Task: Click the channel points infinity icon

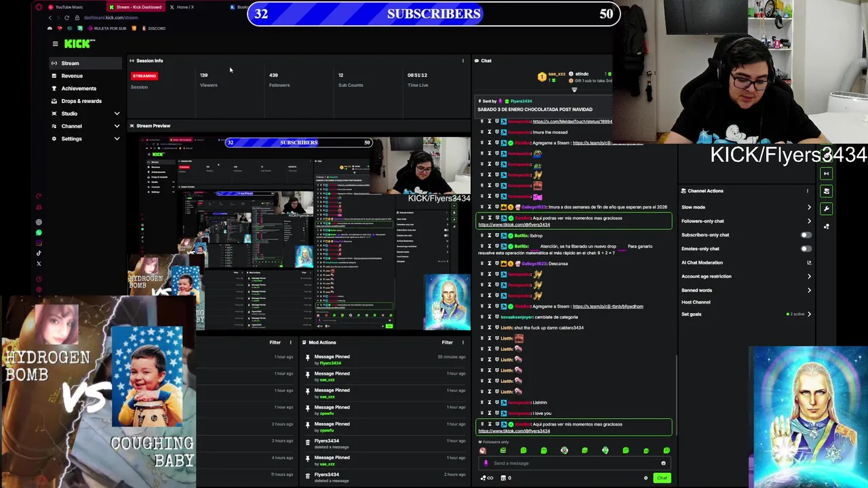Action: 486,479
